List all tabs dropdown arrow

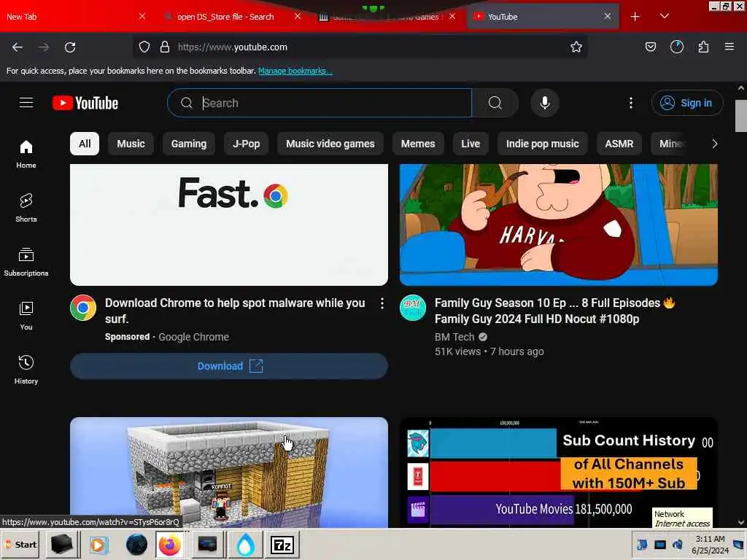point(665,17)
